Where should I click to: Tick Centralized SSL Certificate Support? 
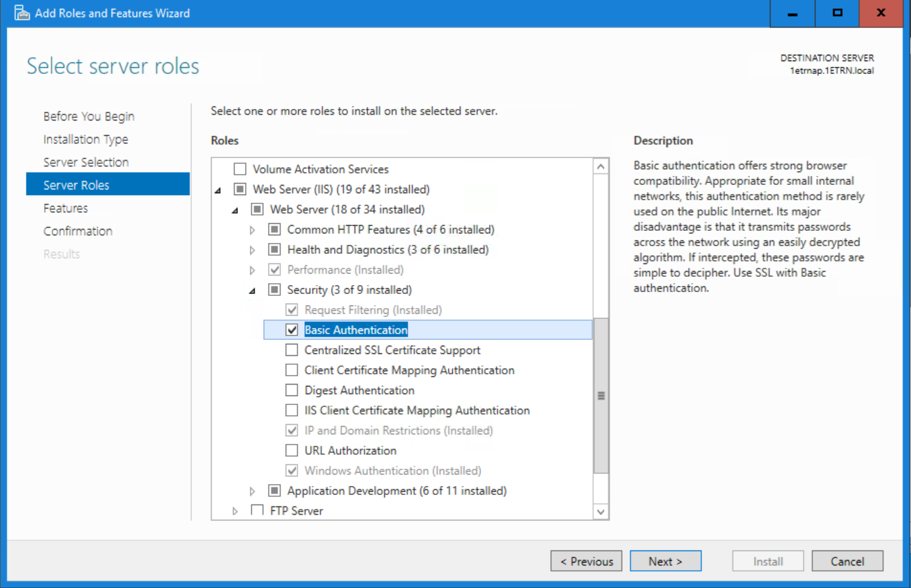292,350
